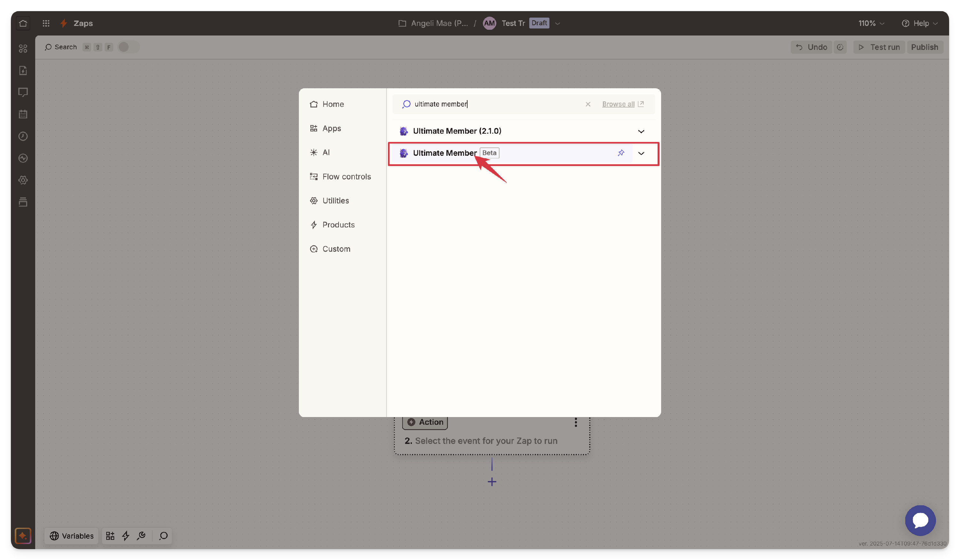Open the left sidebar settings gear icon

(23, 180)
